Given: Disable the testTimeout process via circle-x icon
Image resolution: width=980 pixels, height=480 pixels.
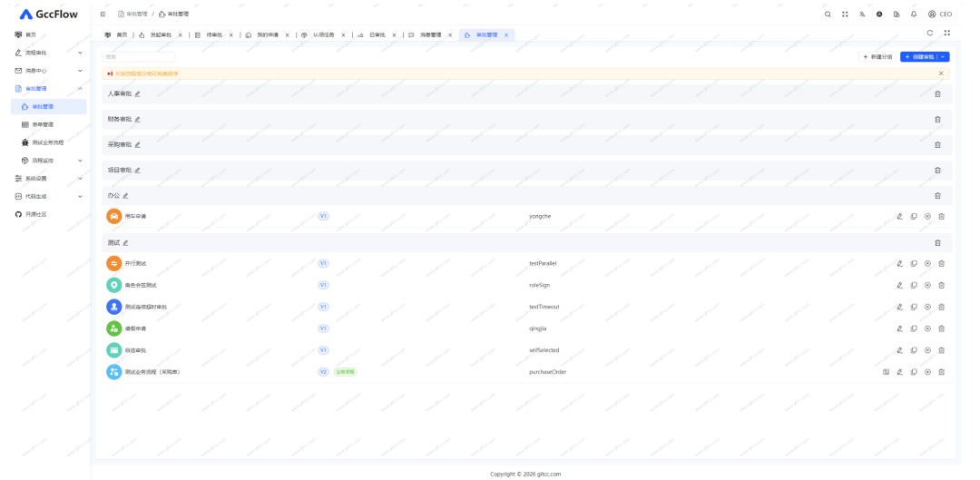Looking at the screenshot, I should coord(927,307).
